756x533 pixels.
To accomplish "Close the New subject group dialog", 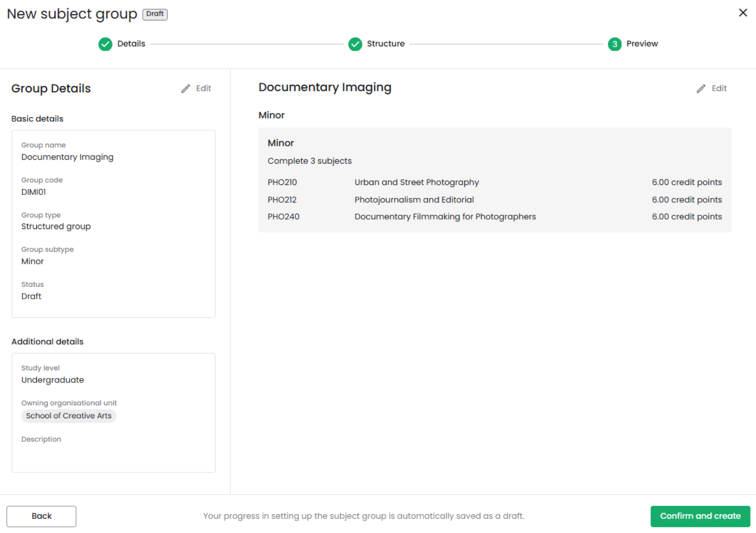I will tap(743, 13).
